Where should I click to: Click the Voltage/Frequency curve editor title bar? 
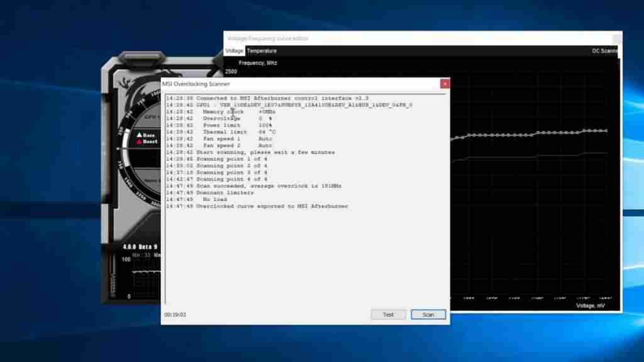[x=377, y=38]
